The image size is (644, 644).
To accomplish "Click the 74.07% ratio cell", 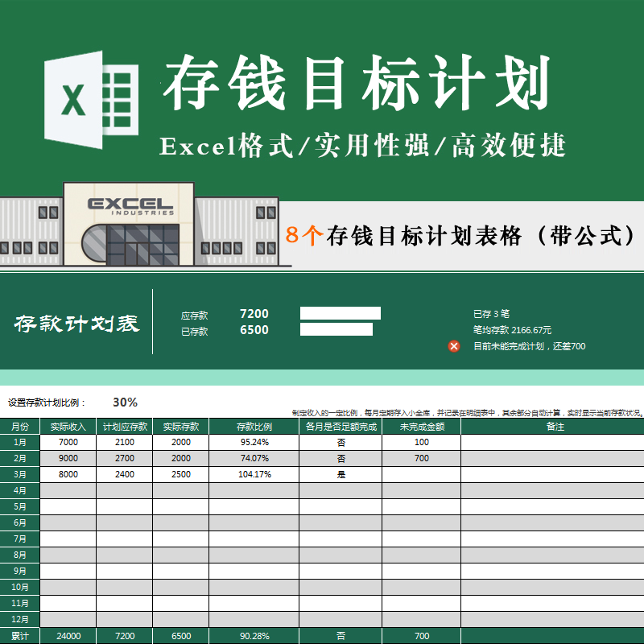I will [254, 458].
